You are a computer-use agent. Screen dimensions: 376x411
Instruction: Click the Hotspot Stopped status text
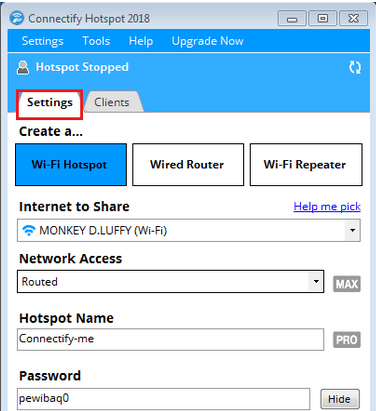pos(82,67)
